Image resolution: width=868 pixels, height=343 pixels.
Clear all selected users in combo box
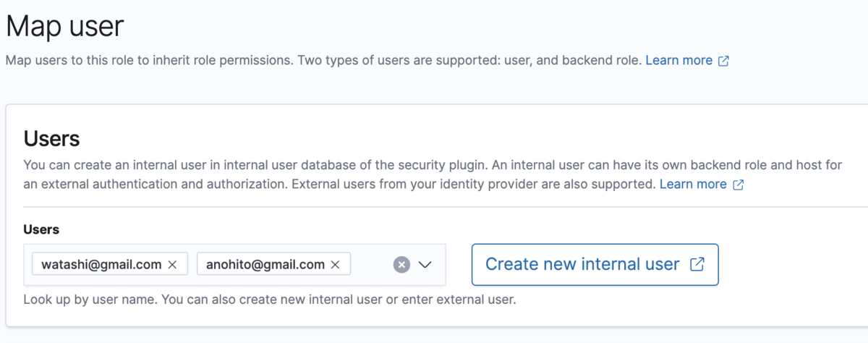[x=401, y=265]
